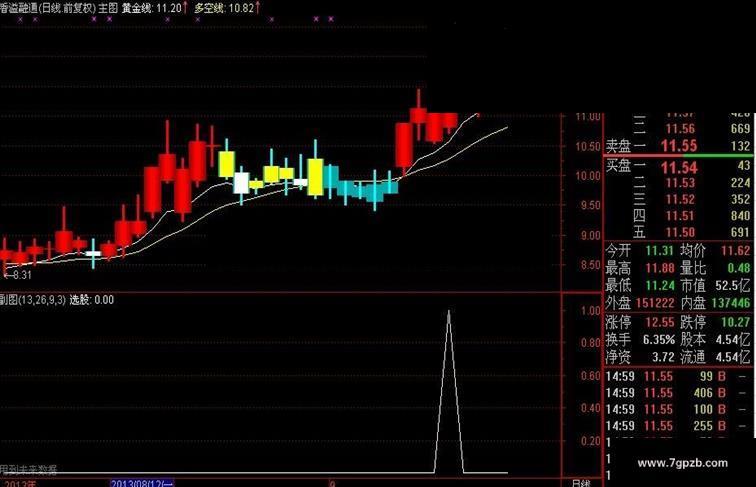This screenshot has height=487, width=756.
Task: Select the buy-four price 11.51
Action: 680,216
